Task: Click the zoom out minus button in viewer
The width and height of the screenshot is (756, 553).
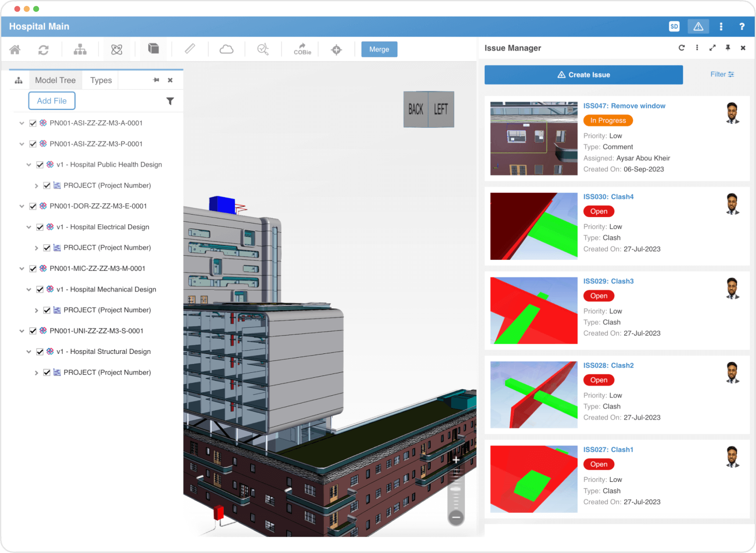Action: tap(456, 517)
